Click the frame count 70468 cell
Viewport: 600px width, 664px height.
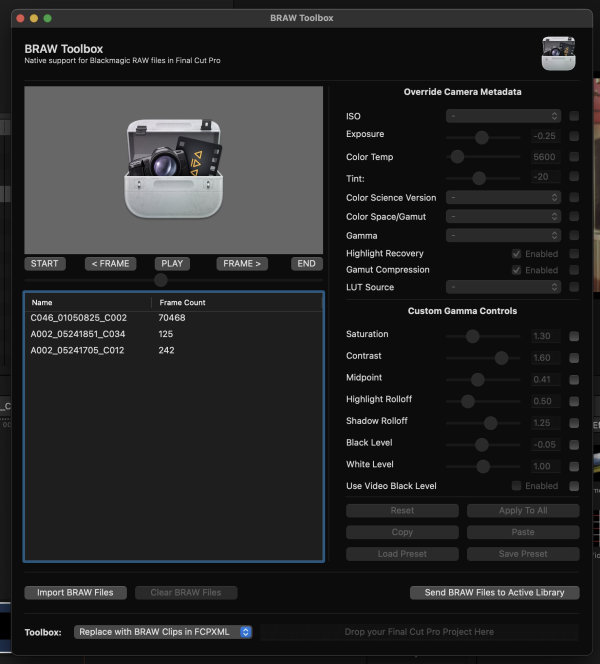pyautogui.click(x=172, y=318)
